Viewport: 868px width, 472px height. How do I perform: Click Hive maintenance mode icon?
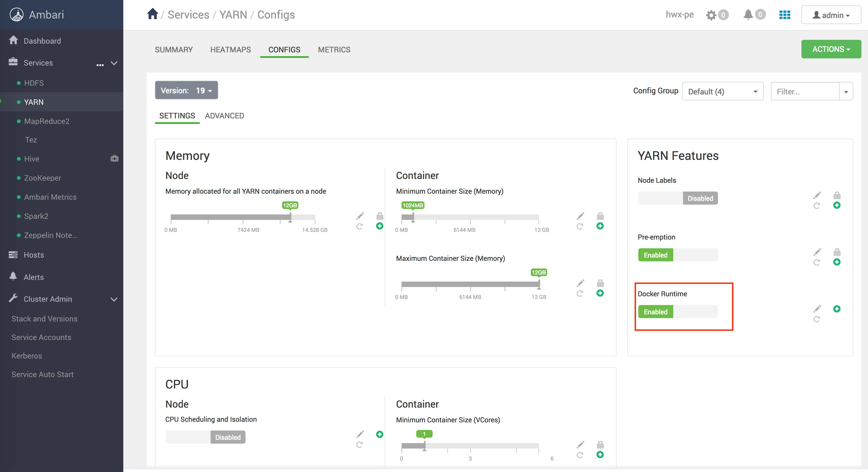[x=115, y=158]
